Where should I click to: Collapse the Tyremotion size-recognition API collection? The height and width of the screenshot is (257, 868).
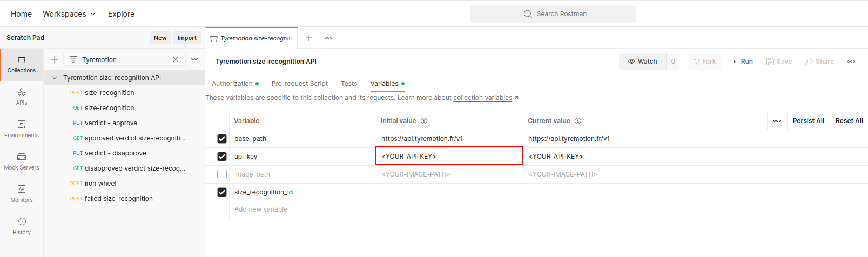(55, 78)
